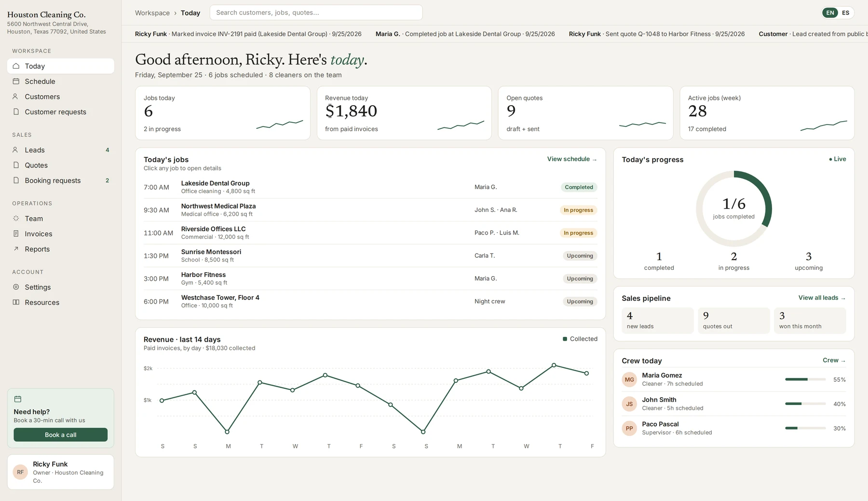Open the Northwest Medical Plaza job row
This screenshot has width=868, height=501.
(x=370, y=210)
